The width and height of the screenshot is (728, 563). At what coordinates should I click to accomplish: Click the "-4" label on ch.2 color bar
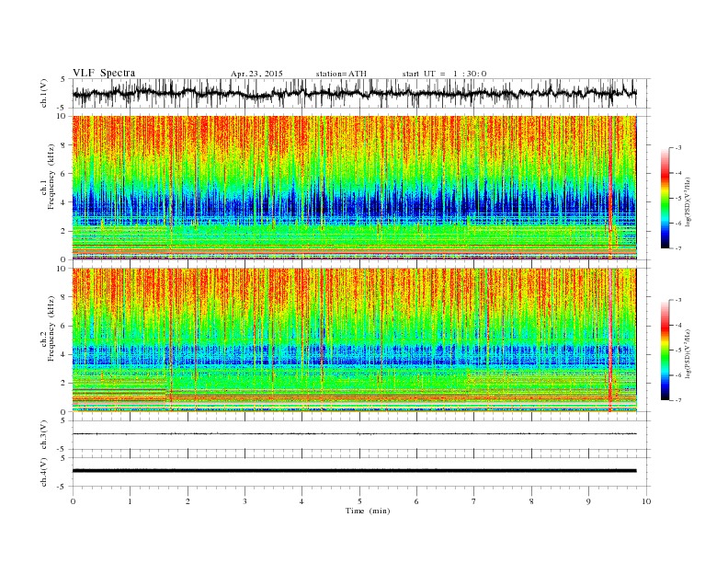pyautogui.click(x=677, y=325)
